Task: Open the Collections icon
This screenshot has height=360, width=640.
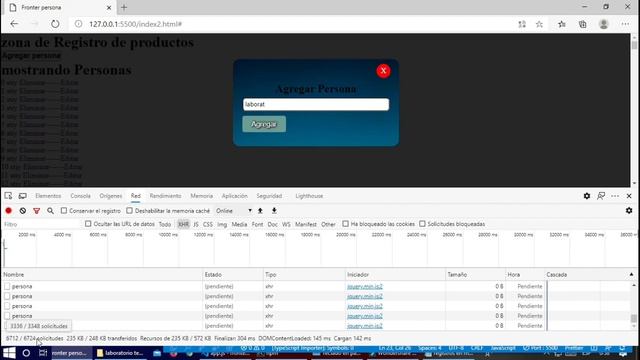Action: [582, 24]
